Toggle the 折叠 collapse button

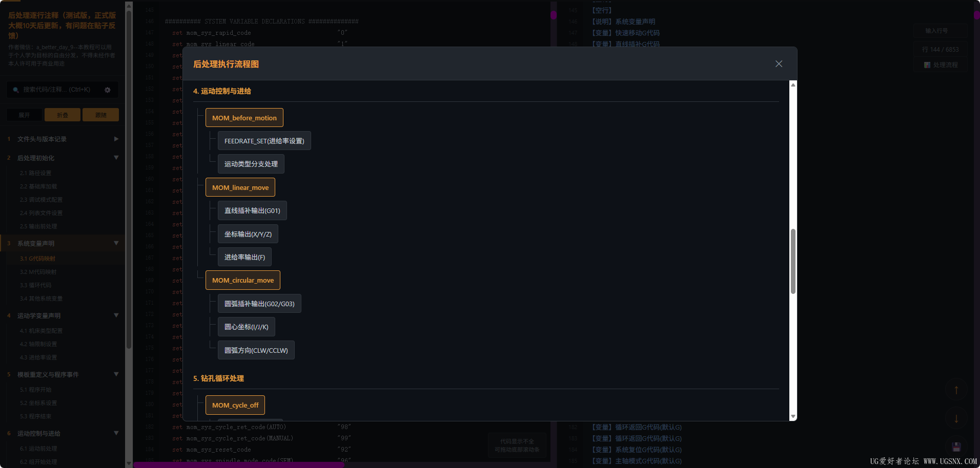(x=63, y=115)
